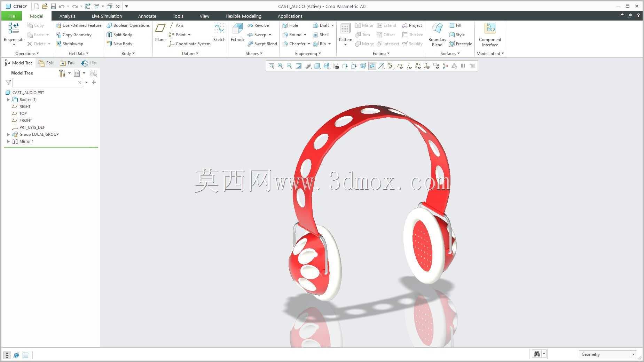The height and width of the screenshot is (362, 644).
Task: Click the Save icon in quick access toolbar
Action: (53, 6)
